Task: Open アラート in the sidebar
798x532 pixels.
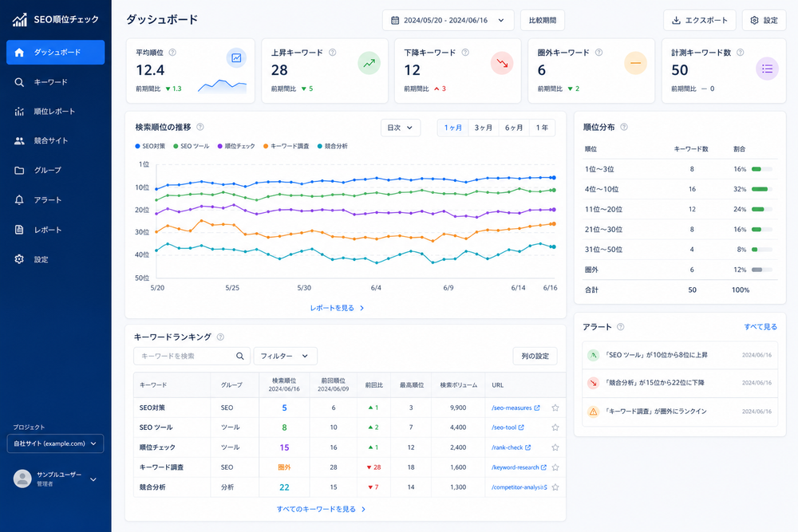Action: [x=56, y=200]
